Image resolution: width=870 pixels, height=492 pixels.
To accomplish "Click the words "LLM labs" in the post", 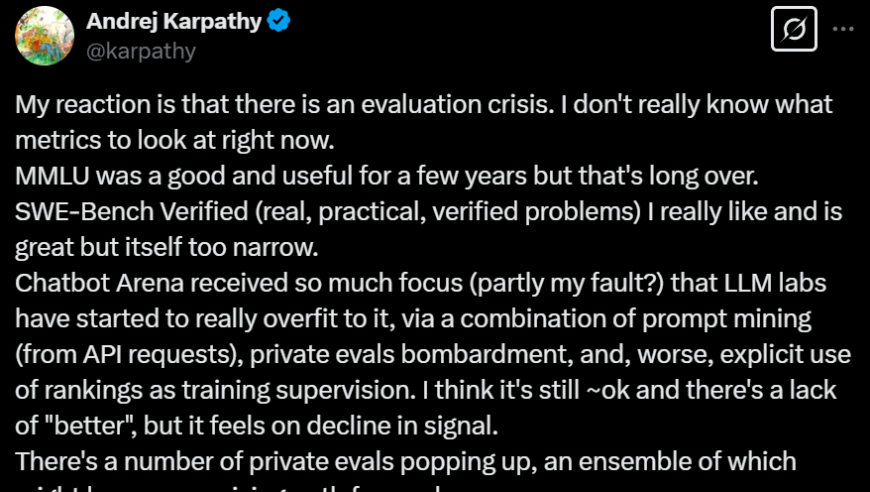I will (775, 283).
